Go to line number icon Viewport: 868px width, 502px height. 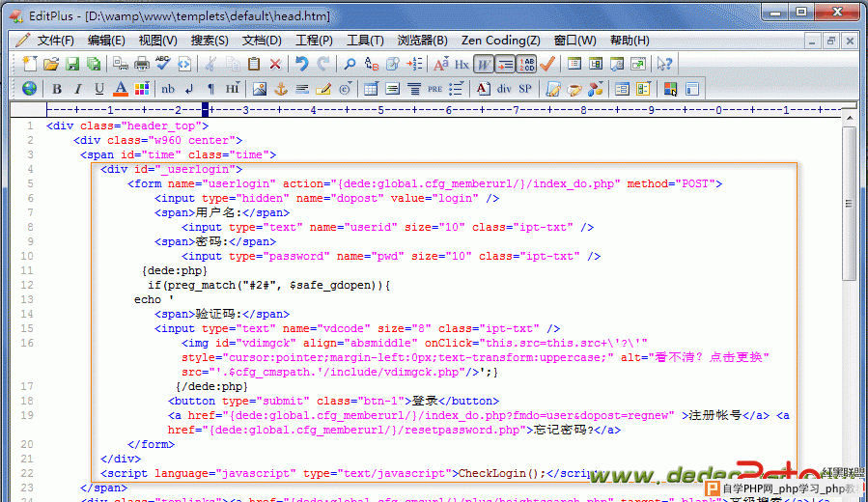pos(414,65)
